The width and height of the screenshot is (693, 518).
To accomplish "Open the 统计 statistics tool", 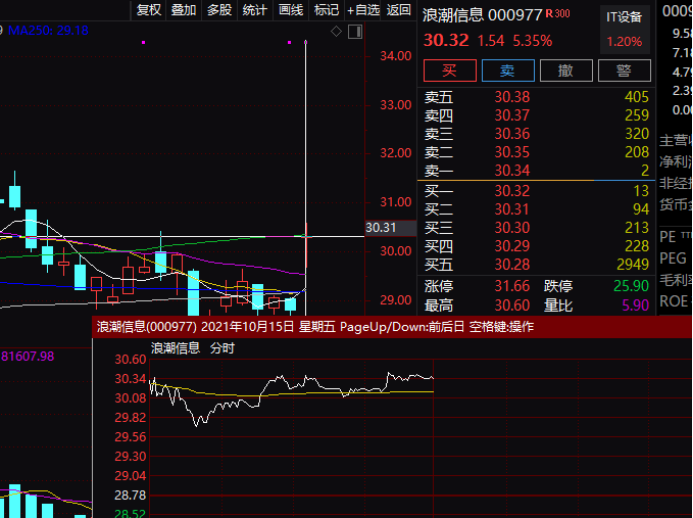I will pyautogui.click(x=255, y=10).
